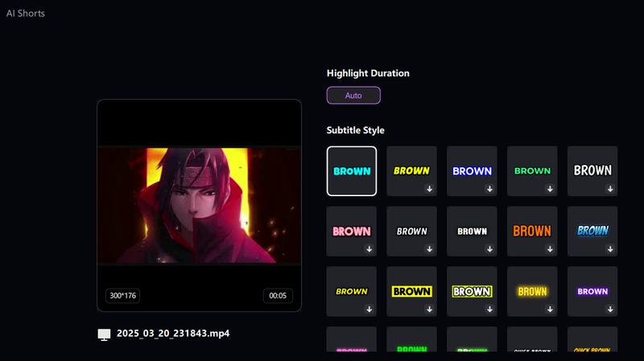
Task: Choose the blue-highlighted BROWN subtitle style
Action: [472, 171]
